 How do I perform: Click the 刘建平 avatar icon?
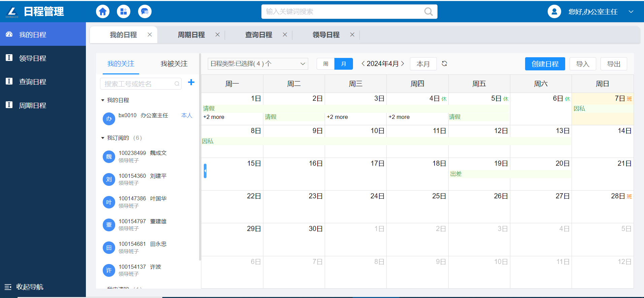click(109, 179)
